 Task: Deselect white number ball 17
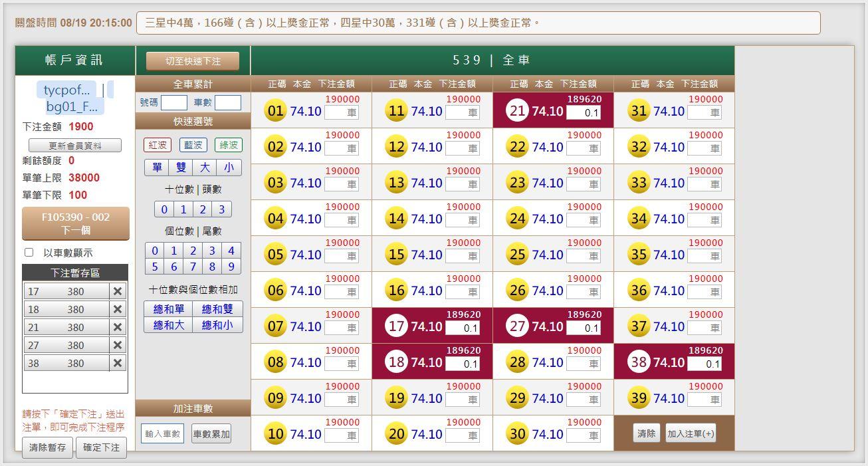396,326
